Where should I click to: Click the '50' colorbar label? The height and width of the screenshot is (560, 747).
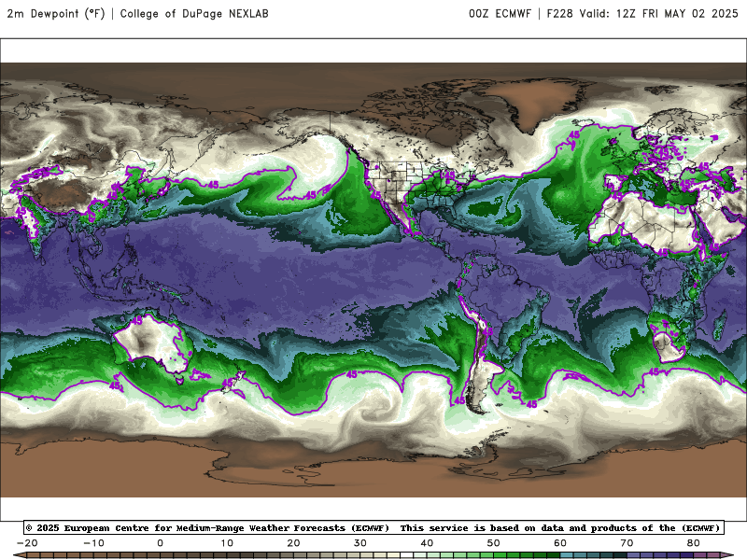point(494,543)
